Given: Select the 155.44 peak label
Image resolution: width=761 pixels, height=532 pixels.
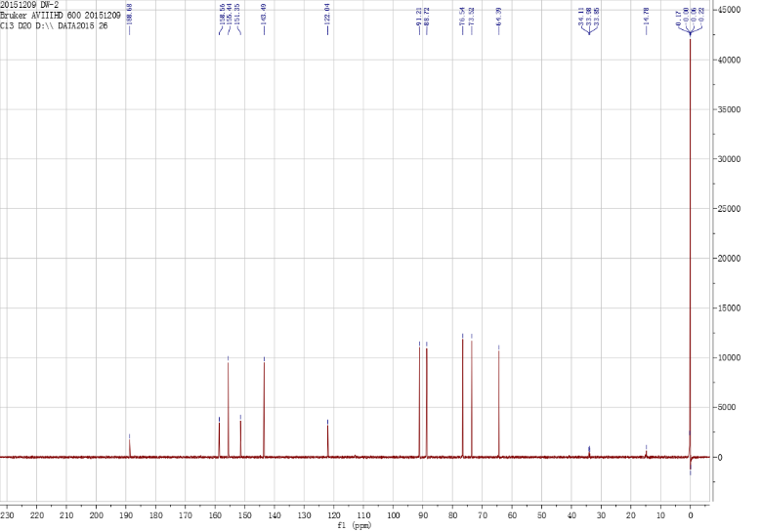Looking at the screenshot, I should (x=230, y=14).
